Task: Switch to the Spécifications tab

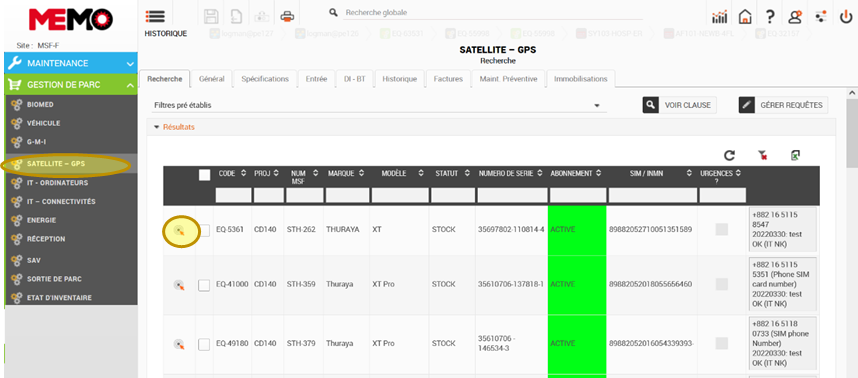Action: (265, 79)
